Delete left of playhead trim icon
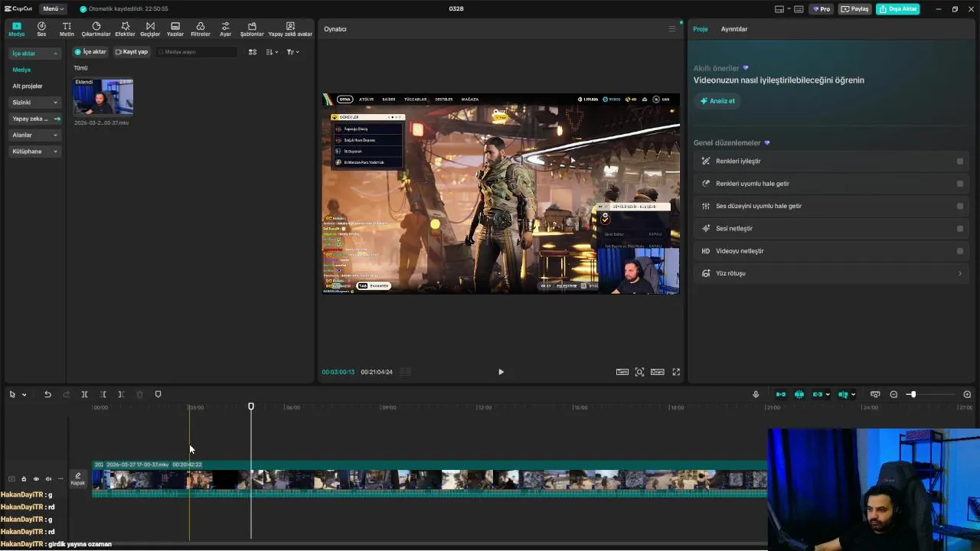This screenshot has width=980, height=551. [103, 394]
